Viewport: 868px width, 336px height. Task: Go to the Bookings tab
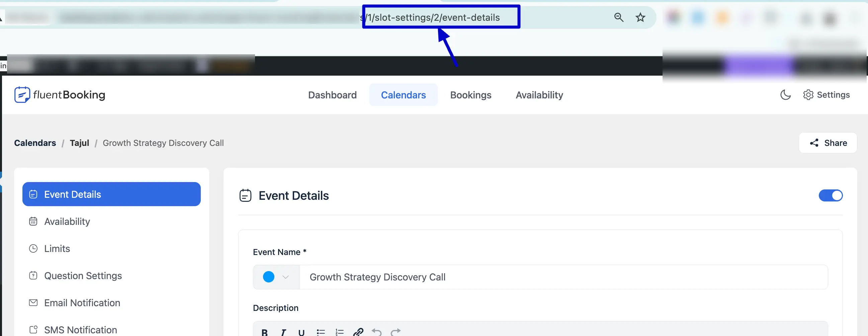(x=471, y=95)
